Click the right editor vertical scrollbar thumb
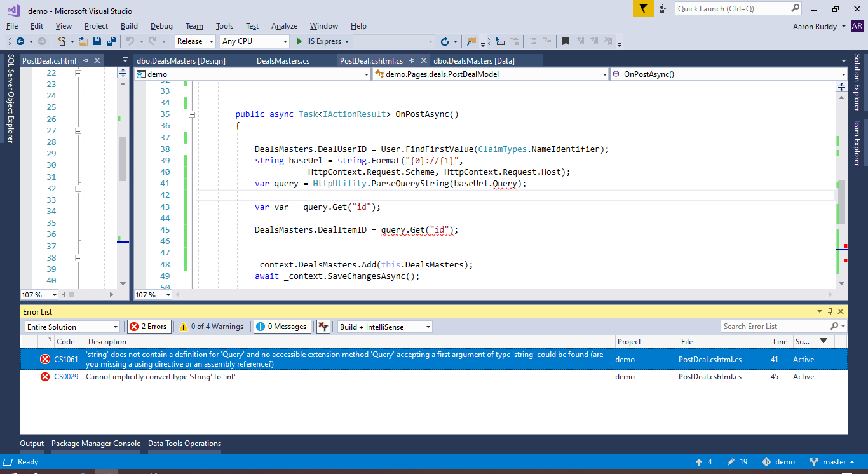This screenshot has width=868, height=474. [841, 202]
